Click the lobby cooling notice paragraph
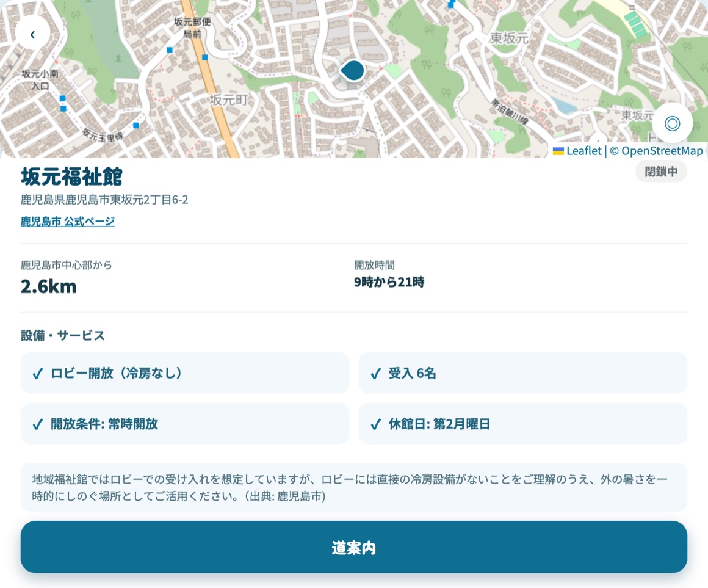The width and height of the screenshot is (708, 588). [x=354, y=487]
